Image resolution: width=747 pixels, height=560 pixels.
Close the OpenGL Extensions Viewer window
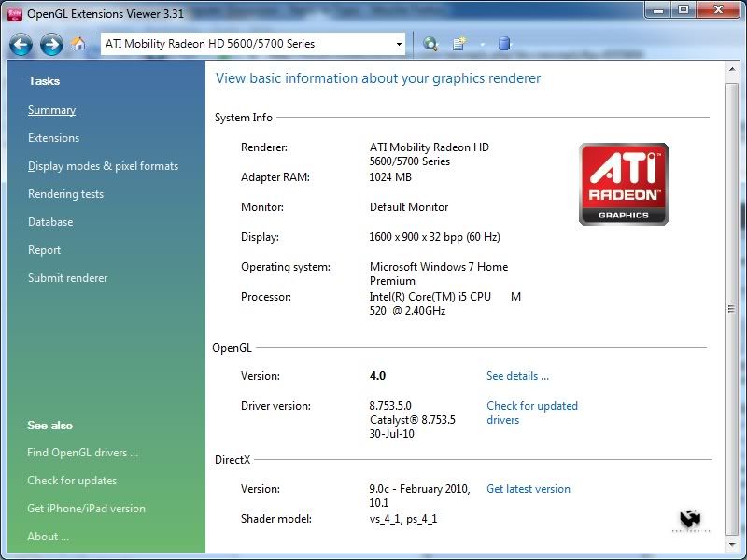[x=718, y=9]
